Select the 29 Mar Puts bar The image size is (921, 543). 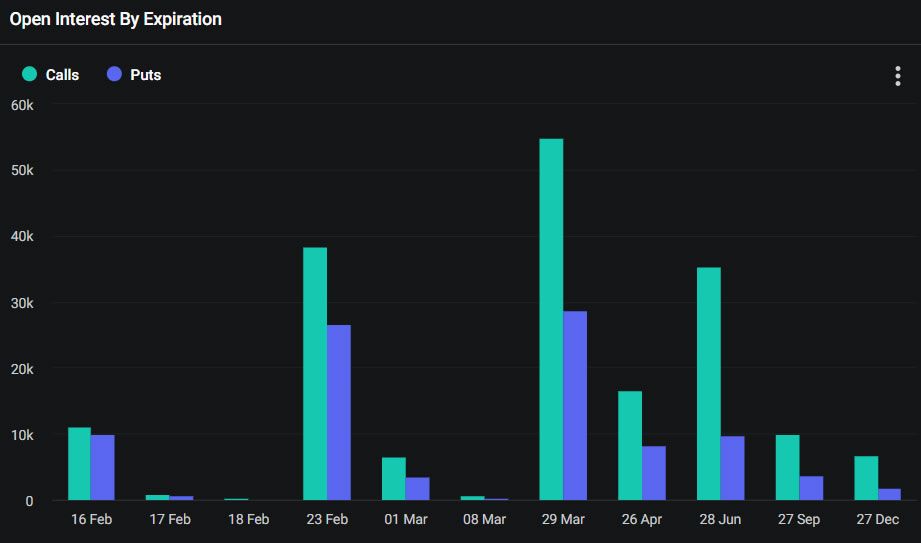pos(575,406)
